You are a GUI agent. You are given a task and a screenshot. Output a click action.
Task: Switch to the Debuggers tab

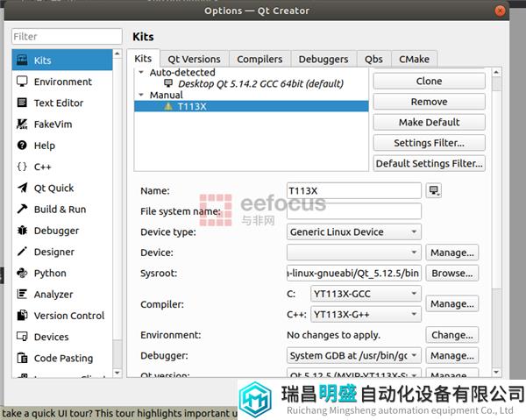tap(323, 60)
